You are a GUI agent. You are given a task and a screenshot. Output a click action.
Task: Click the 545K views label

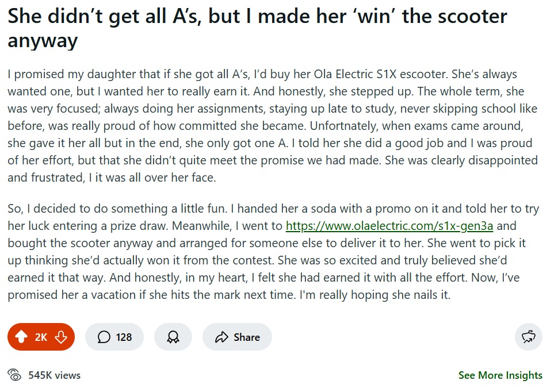(x=55, y=375)
